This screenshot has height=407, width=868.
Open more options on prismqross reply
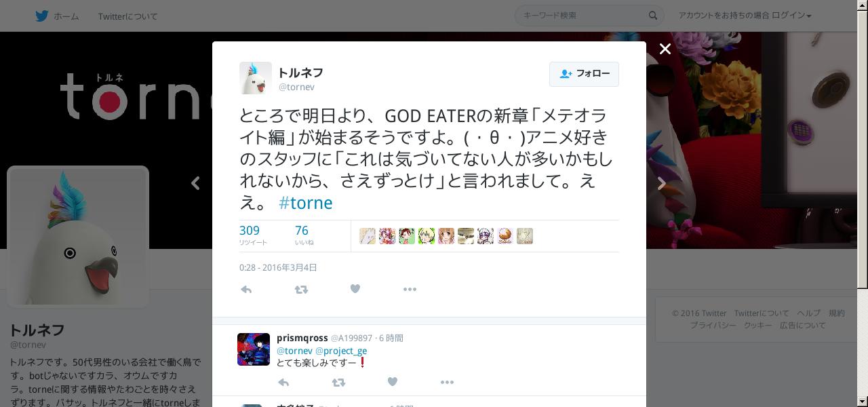(x=447, y=383)
